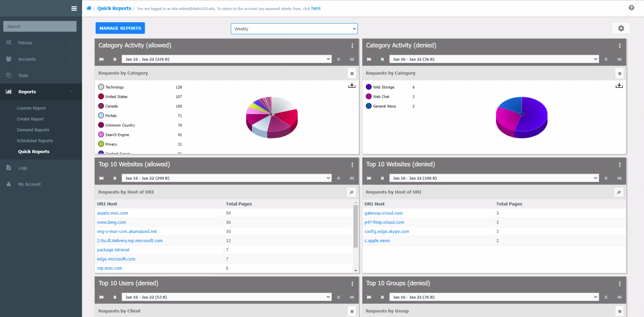Select the Reports bar-chart icon in sidebar
Screen dimensions: 644x317
[8, 92]
